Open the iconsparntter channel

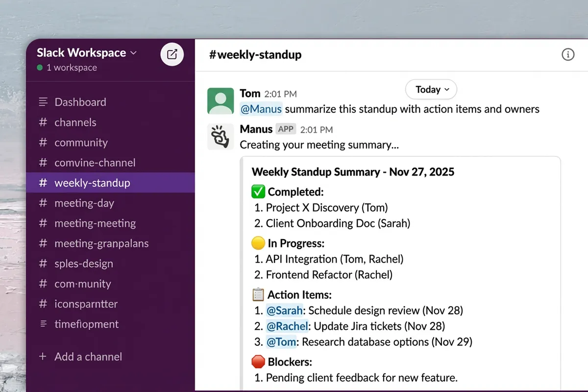pos(86,304)
